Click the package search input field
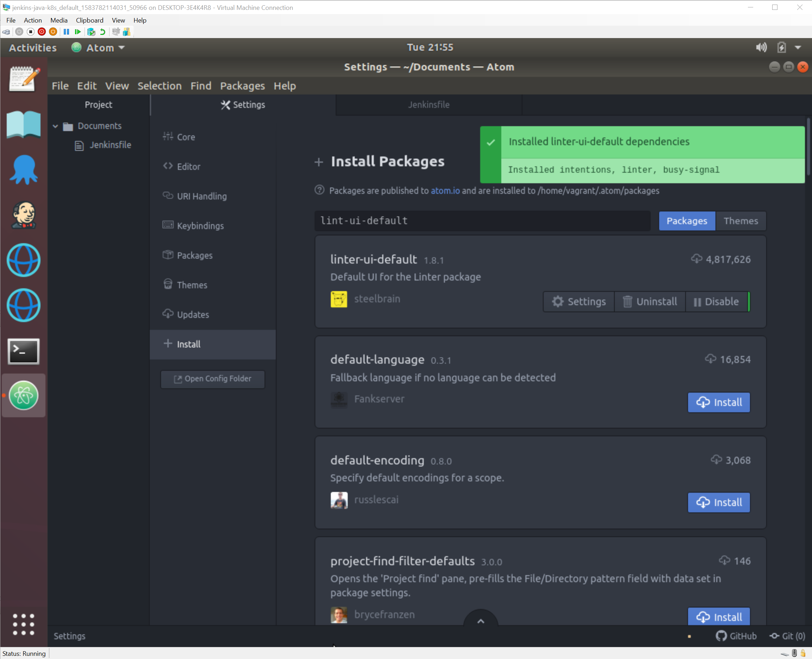812x659 pixels. (482, 221)
